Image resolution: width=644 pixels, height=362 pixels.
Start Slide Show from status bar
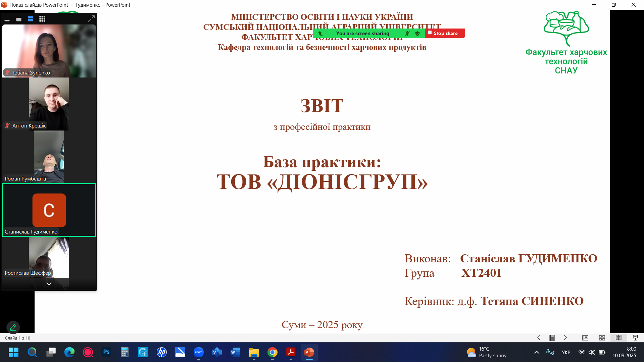click(635, 338)
